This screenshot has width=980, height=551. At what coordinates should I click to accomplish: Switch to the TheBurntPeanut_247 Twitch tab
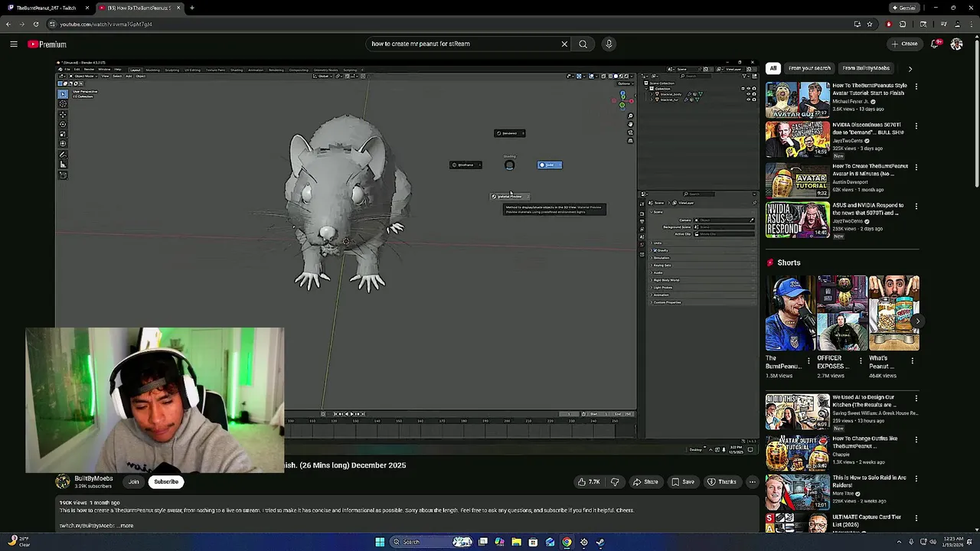(46, 8)
